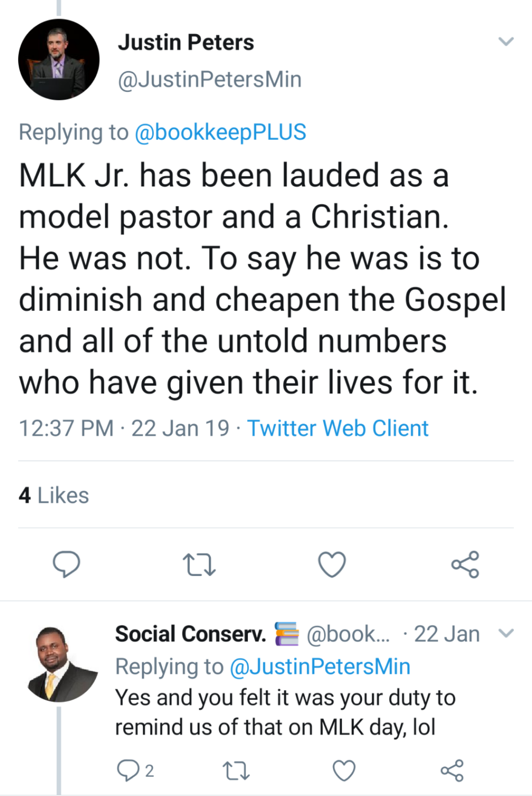
Task: Click the books emoji next to Social Conserv.
Action: 287,634
